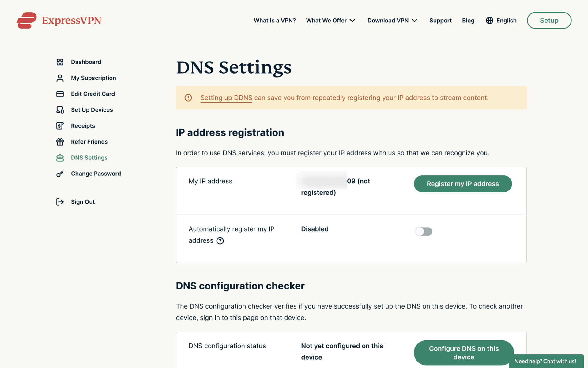
Task: Click the Change Password key icon
Action: pos(60,174)
